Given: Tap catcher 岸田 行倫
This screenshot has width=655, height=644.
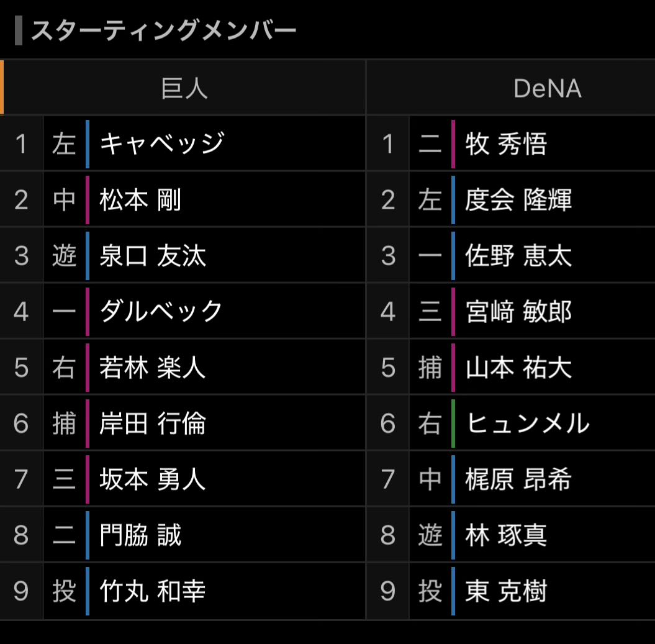Looking at the screenshot, I should 152,424.
